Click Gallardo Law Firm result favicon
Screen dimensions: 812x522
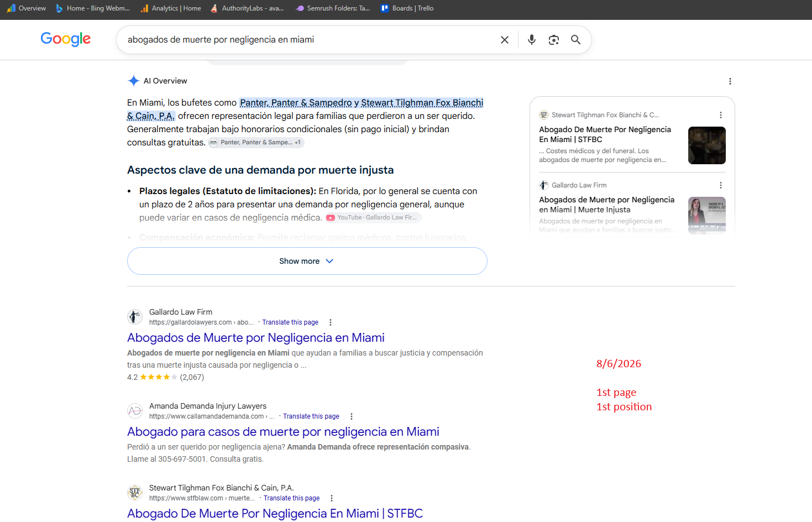point(135,317)
